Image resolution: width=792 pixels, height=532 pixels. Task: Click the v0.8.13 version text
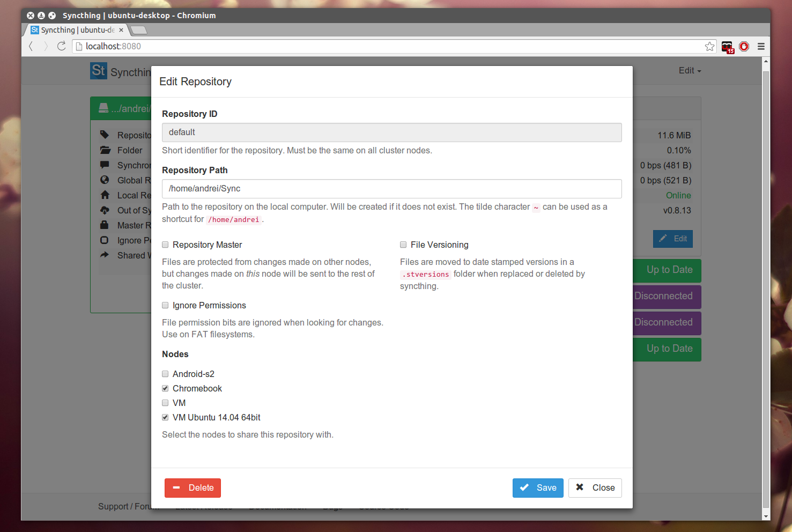[677, 210]
